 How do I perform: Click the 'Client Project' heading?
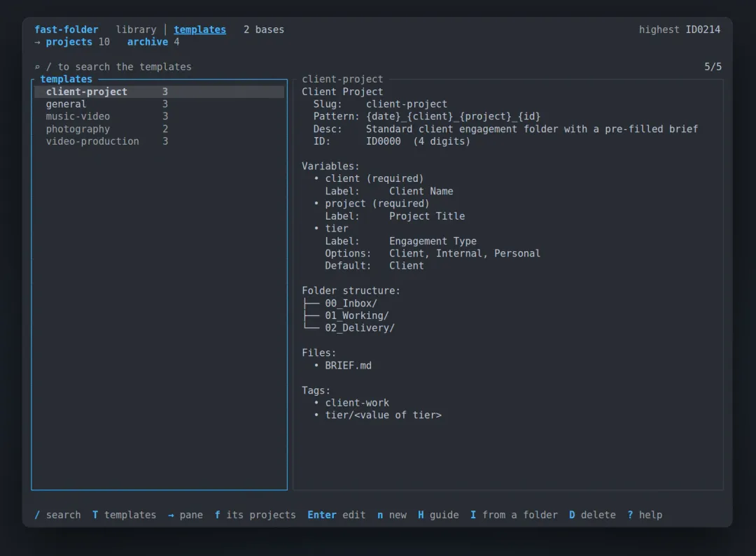pyautogui.click(x=342, y=92)
